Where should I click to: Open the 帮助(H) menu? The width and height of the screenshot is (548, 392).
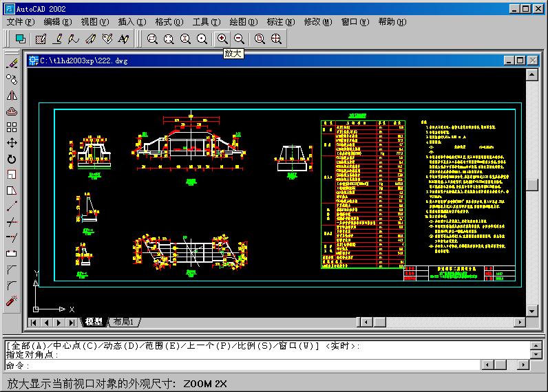point(392,22)
